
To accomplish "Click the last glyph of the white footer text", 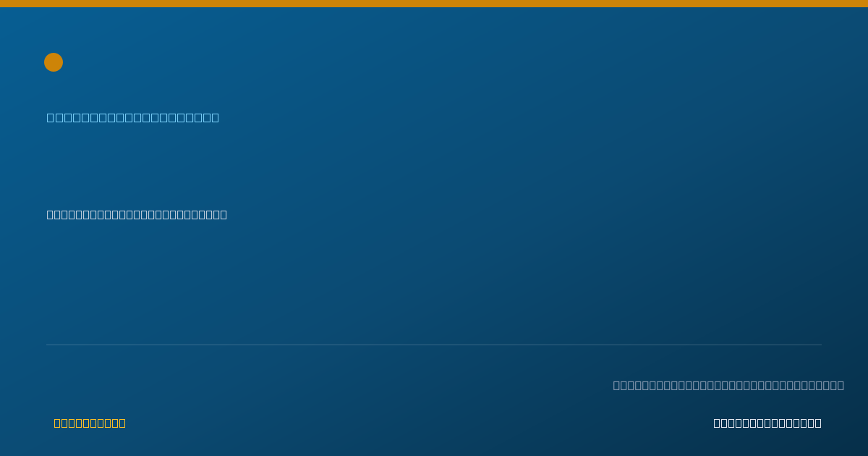I will pyautogui.click(x=818, y=423).
